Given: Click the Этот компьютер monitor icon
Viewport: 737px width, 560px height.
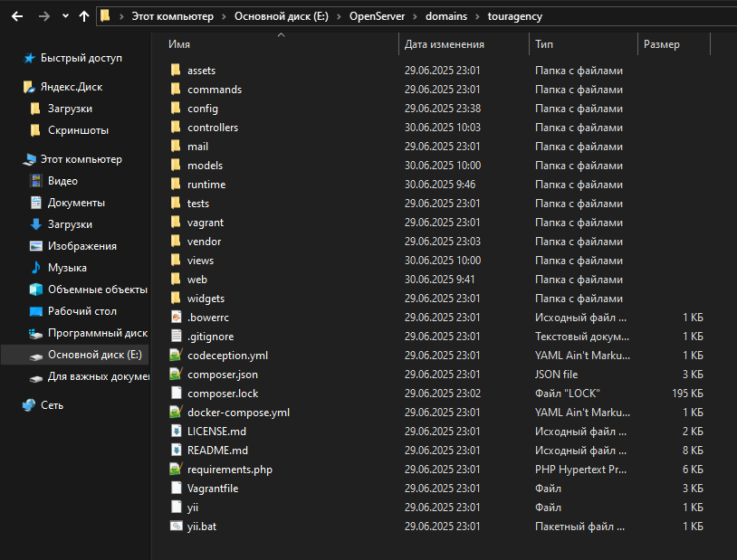Looking at the screenshot, I should tap(29, 160).
